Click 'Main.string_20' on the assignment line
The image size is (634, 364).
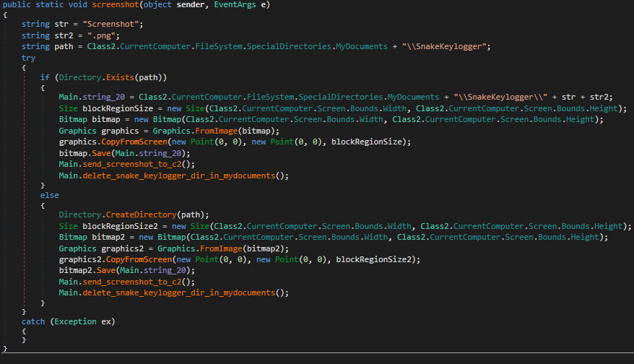(x=92, y=97)
